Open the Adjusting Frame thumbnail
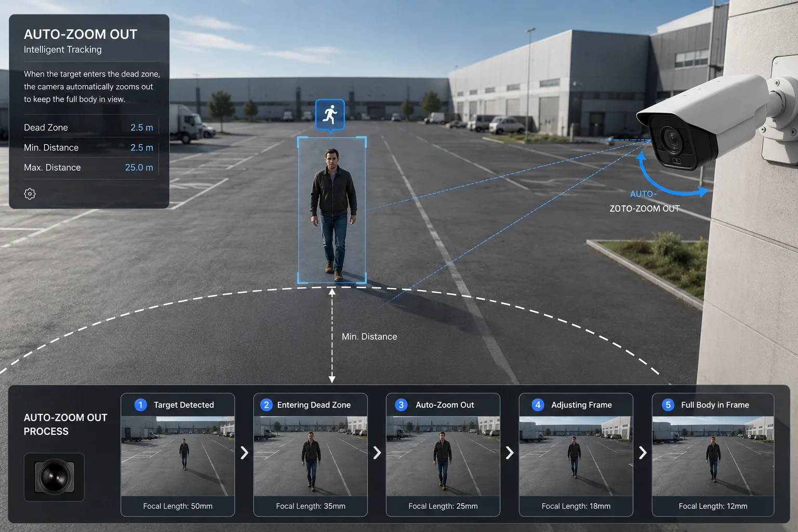This screenshot has width=798, height=532. click(x=576, y=456)
